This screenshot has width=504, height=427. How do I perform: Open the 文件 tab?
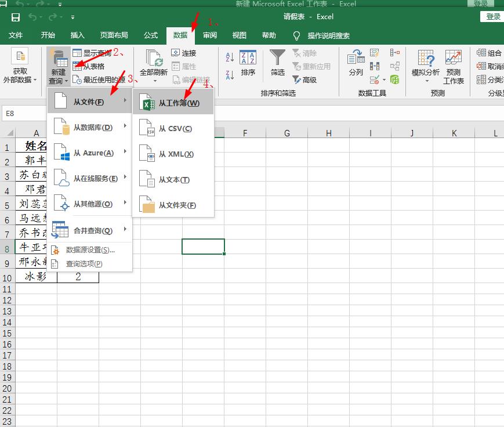[16, 35]
